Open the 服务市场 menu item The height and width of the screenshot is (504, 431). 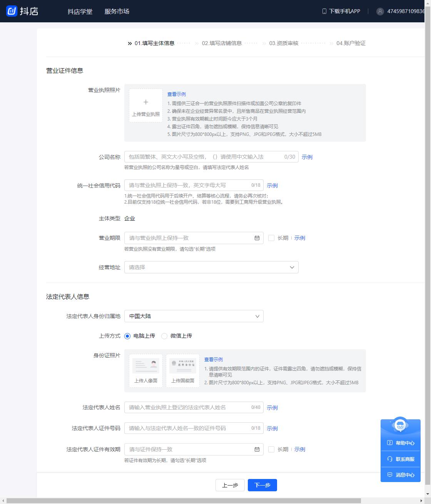click(116, 11)
